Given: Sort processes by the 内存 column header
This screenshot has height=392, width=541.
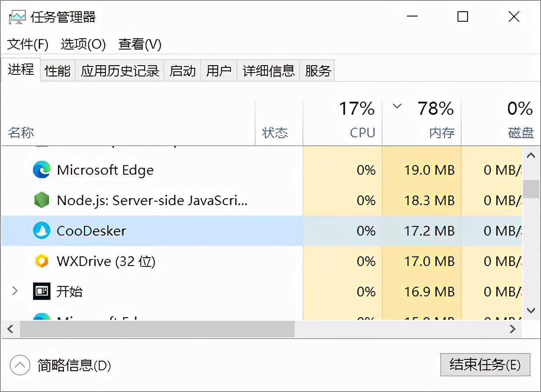Looking at the screenshot, I should click(441, 133).
